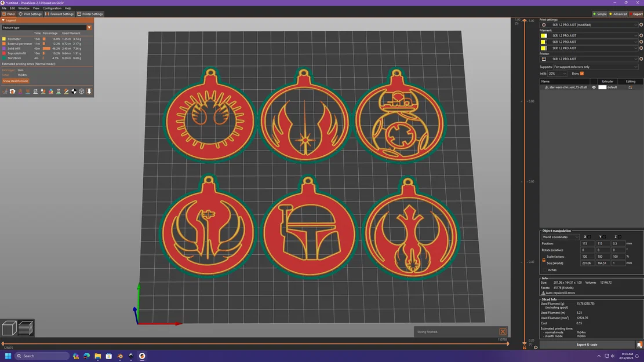Viewport: 644px width, 362px height.
Task: Click the extruder color swatch for STL
Action: tap(602, 87)
